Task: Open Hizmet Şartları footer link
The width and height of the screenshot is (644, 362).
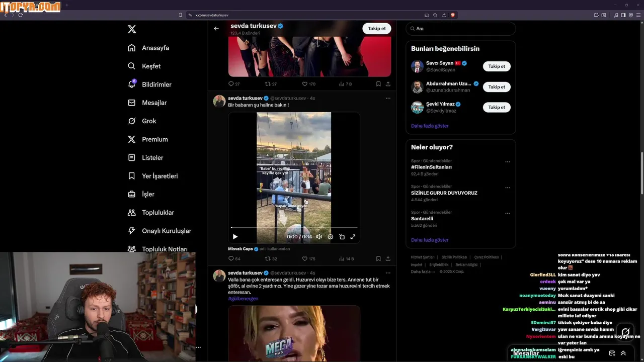Action: click(x=423, y=257)
